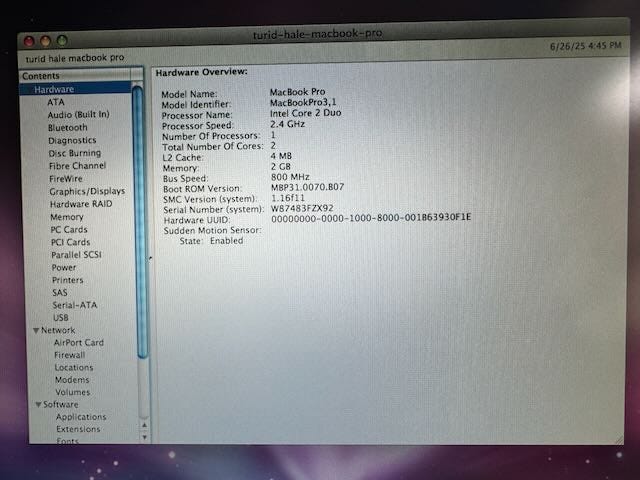
Task: Click the turid hale macbook pro label
Action: (75, 58)
